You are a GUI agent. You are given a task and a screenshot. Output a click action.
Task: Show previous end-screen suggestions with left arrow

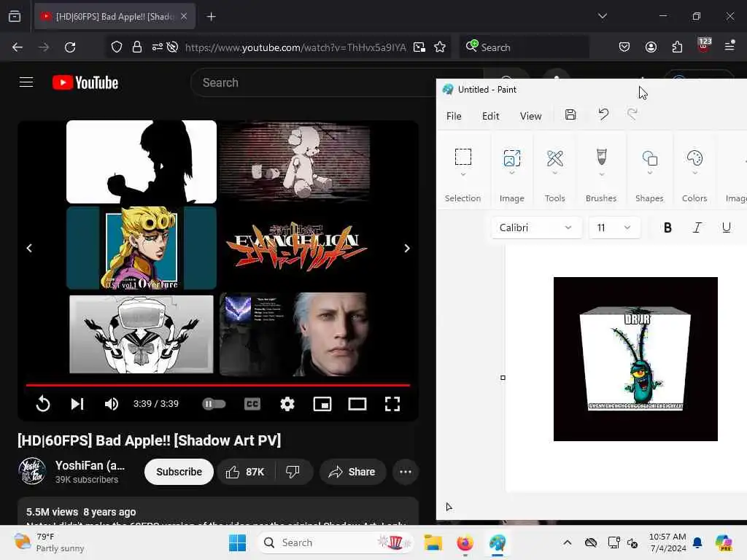pos(29,248)
